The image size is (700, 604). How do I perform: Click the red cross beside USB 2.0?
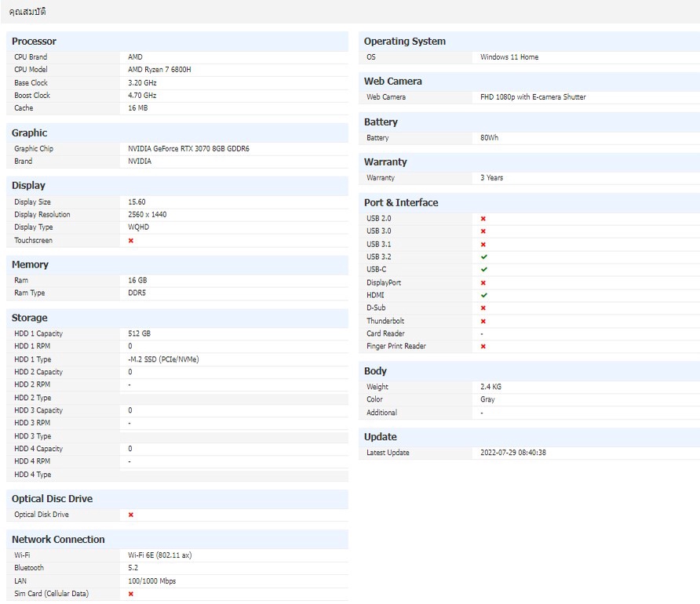point(483,219)
